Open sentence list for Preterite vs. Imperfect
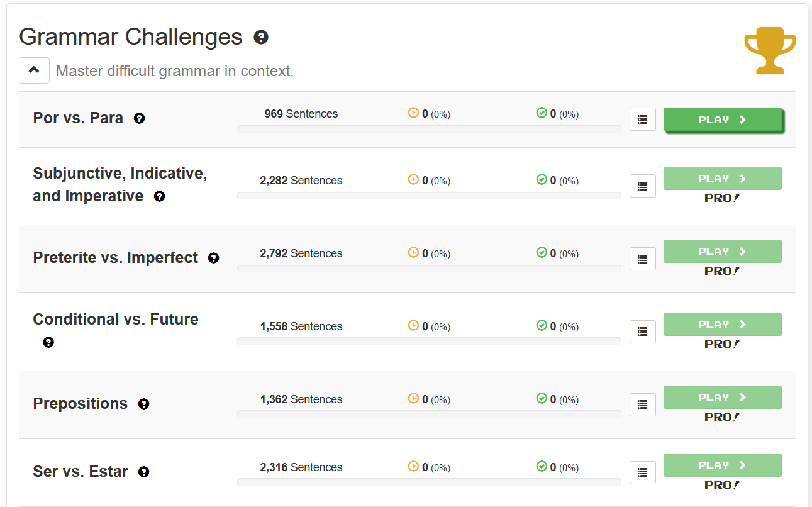Viewport: 812px width, 507px height. point(642,259)
